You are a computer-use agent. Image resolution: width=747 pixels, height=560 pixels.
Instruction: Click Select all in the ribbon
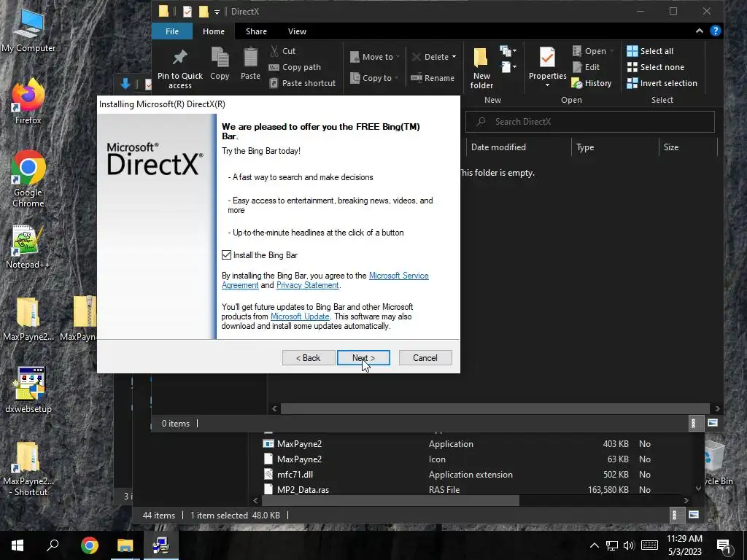[x=650, y=51]
